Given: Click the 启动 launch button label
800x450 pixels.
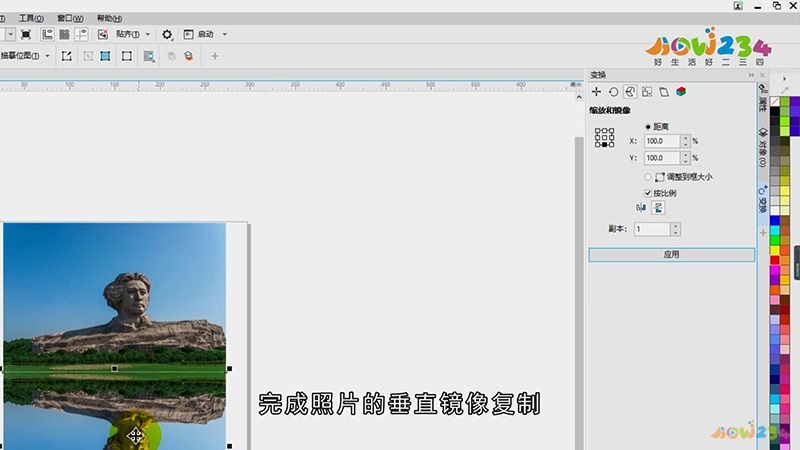Looking at the screenshot, I should coord(206,34).
